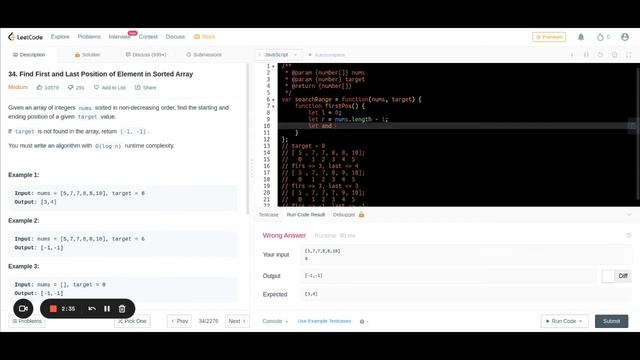
Task: Like the problem with thumbs up
Action: coord(40,87)
